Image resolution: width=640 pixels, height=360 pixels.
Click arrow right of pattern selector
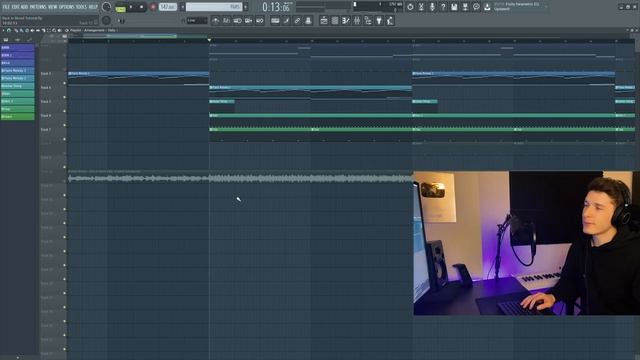[245, 7]
